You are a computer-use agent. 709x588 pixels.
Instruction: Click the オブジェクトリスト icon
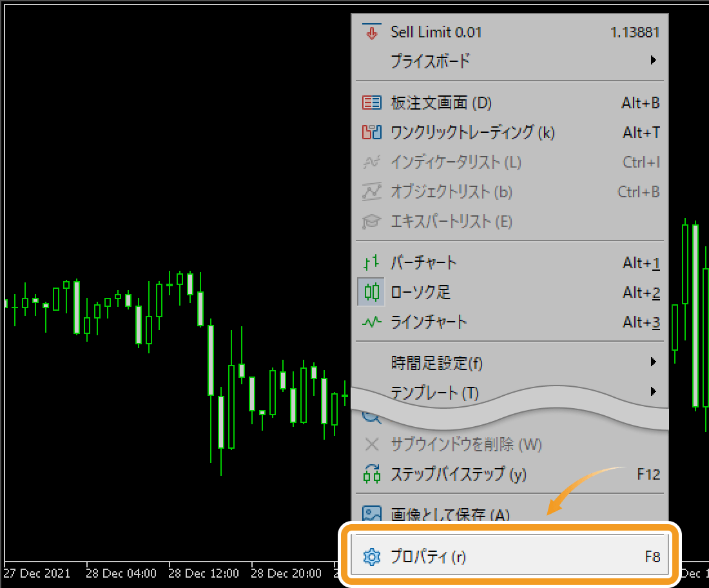click(x=372, y=191)
